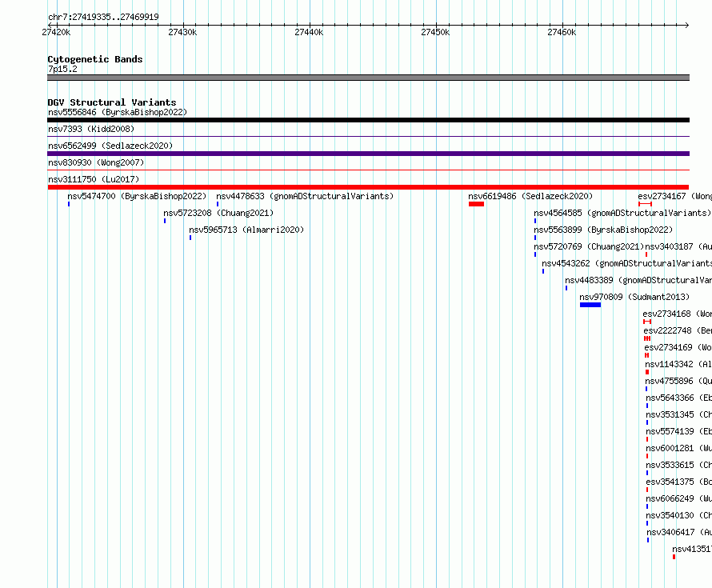Click the nsv6562499 (Sedlazeck2020) label
The image size is (712, 588).
[110, 146]
